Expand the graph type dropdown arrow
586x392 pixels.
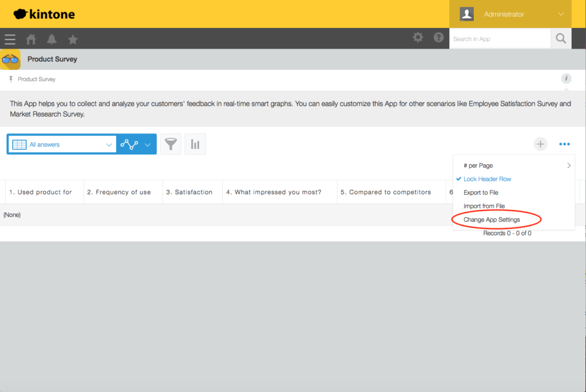[x=148, y=145]
